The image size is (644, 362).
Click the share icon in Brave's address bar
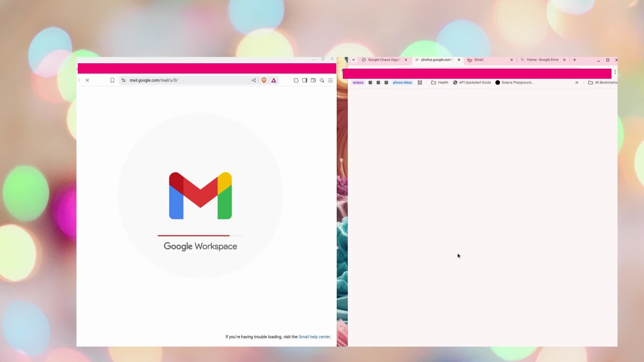(x=254, y=80)
